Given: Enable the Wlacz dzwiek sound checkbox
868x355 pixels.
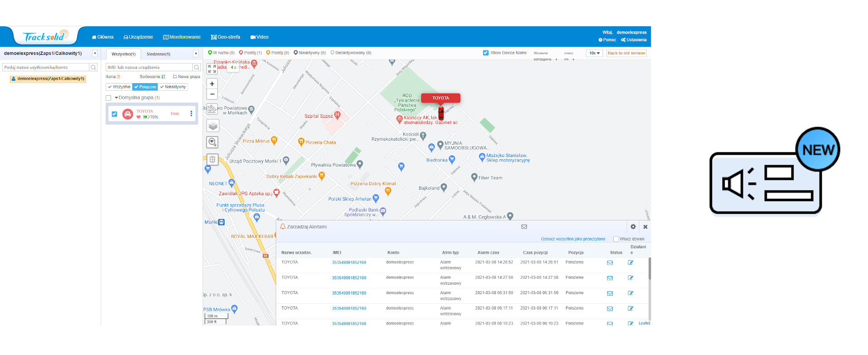Looking at the screenshot, I should point(616,239).
